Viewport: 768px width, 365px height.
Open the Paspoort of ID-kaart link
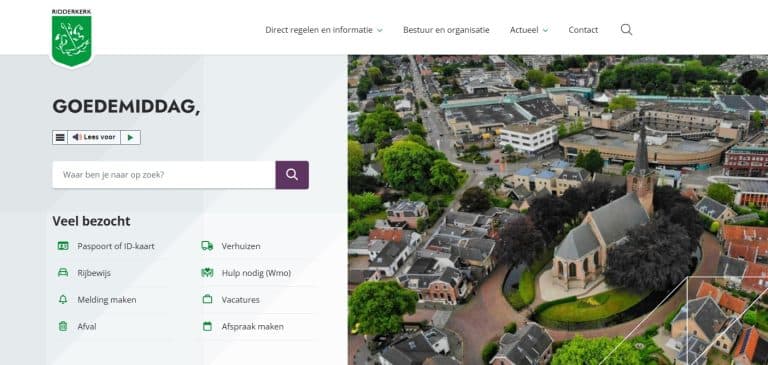[116, 246]
